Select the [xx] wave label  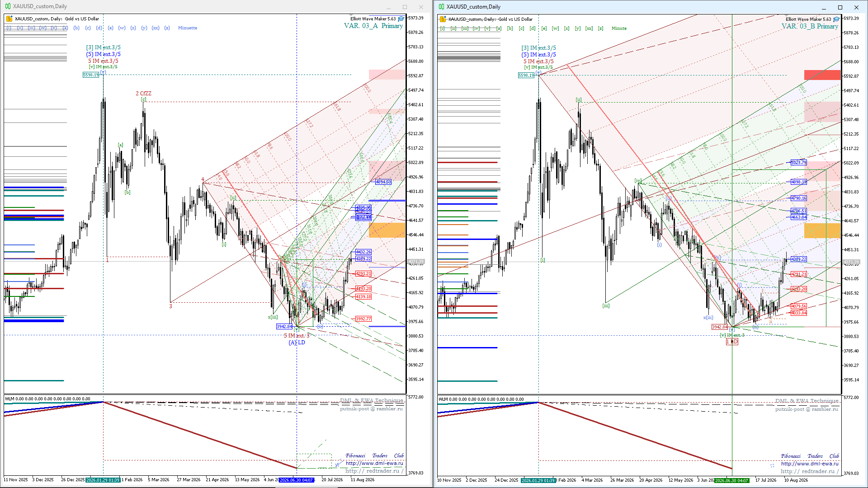[x=589, y=28]
